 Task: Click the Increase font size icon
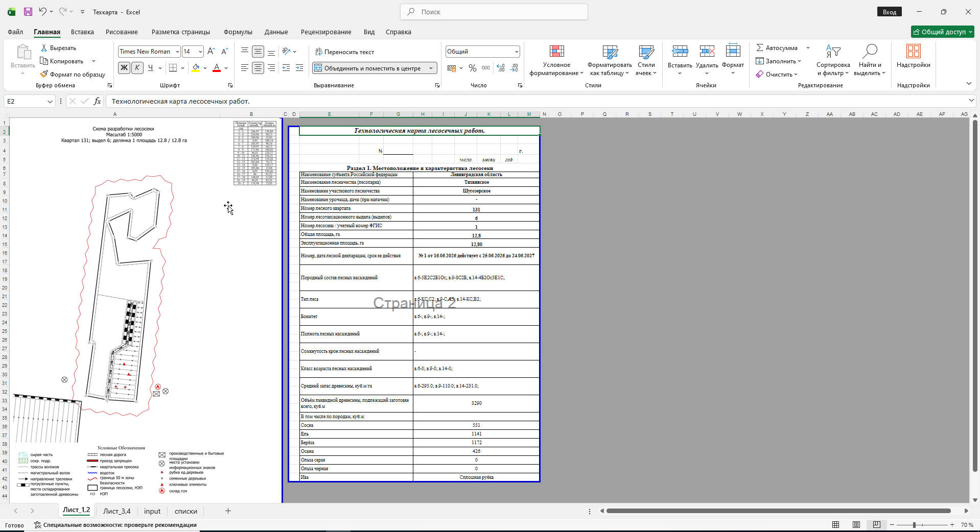point(211,52)
